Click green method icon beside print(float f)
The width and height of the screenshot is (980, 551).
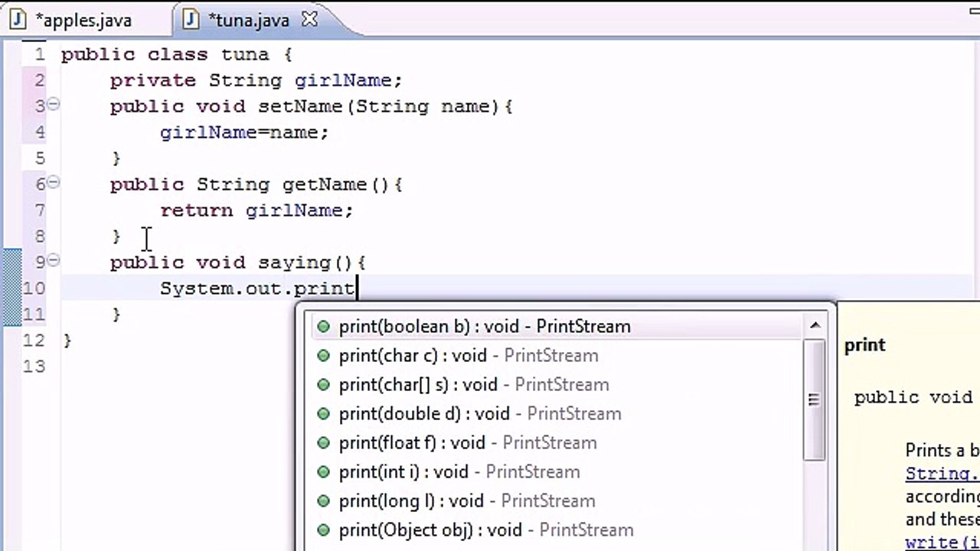point(323,443)
